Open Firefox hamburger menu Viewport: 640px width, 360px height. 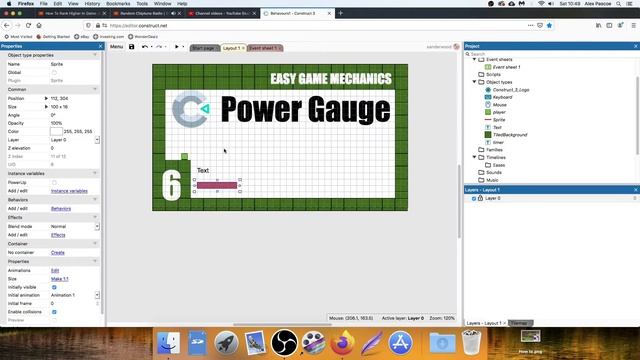click(633, 25)
